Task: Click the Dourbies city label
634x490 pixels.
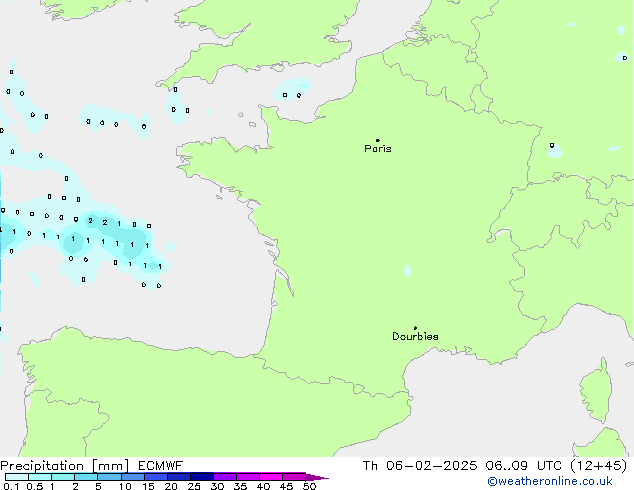Action: pyautogui.click(x=415, y=336)
